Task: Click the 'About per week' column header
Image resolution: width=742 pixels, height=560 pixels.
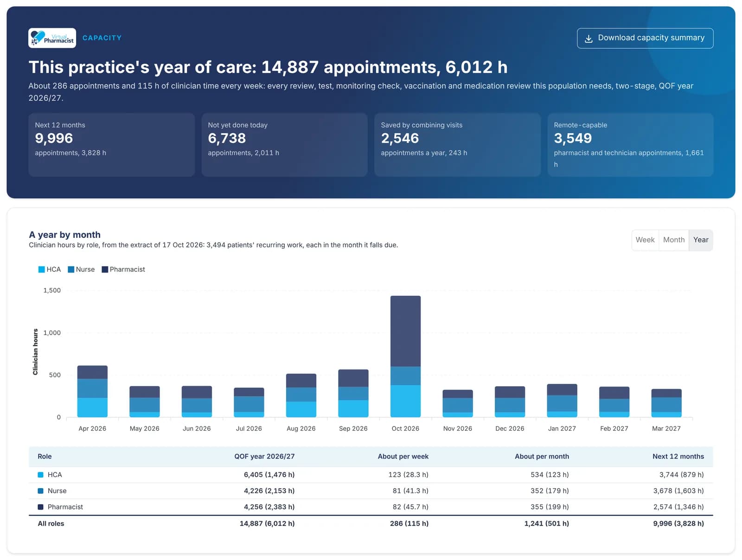Action: (403, 456)
